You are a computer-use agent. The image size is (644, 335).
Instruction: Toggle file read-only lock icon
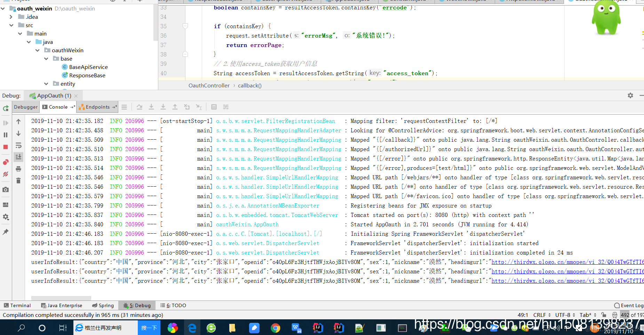[x=604, y=315]
